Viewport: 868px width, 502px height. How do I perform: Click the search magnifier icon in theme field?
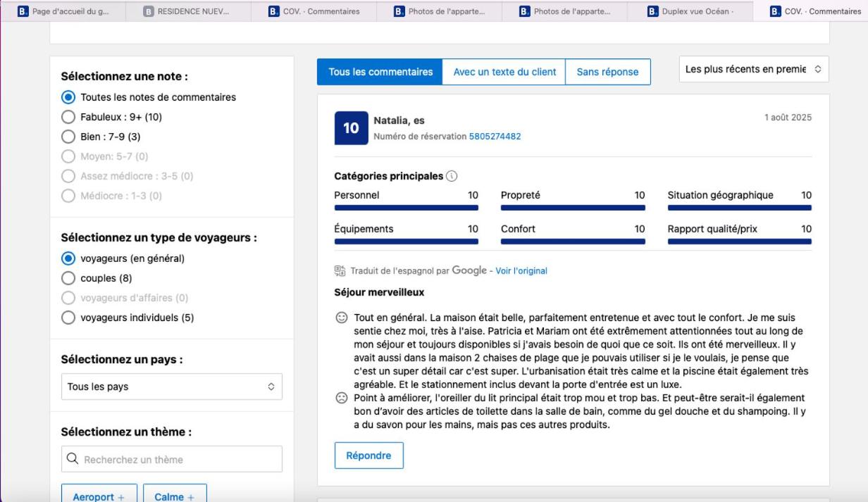click(x=72, y=460)
